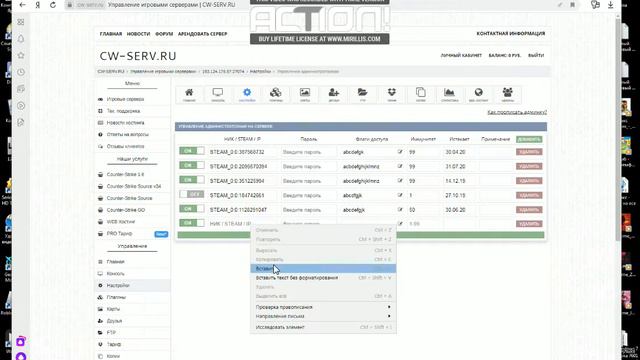Open Игровые сервера in the left menu
This screenshot has height=360, width=640.
[x=125, y=99]
